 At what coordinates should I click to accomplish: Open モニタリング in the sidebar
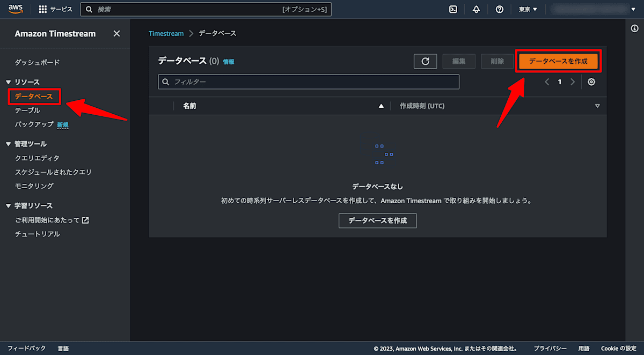34,186
